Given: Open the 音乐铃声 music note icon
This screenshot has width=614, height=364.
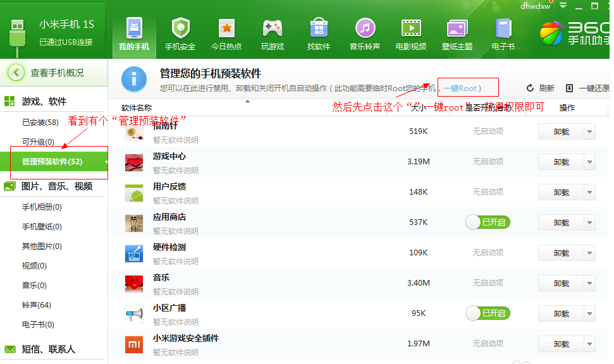Looking at the screenshot, I should pyautogui.click(x=365, y=28).
